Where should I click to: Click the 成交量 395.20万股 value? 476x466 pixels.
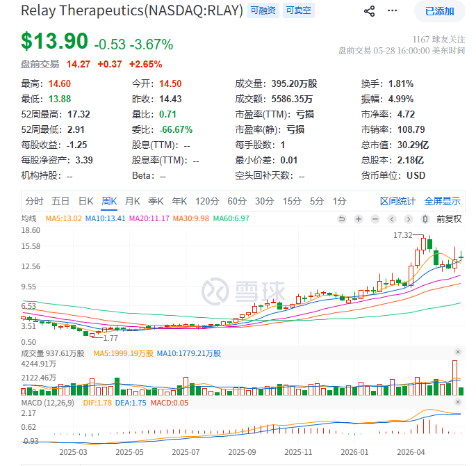click(x=294, y=84)
